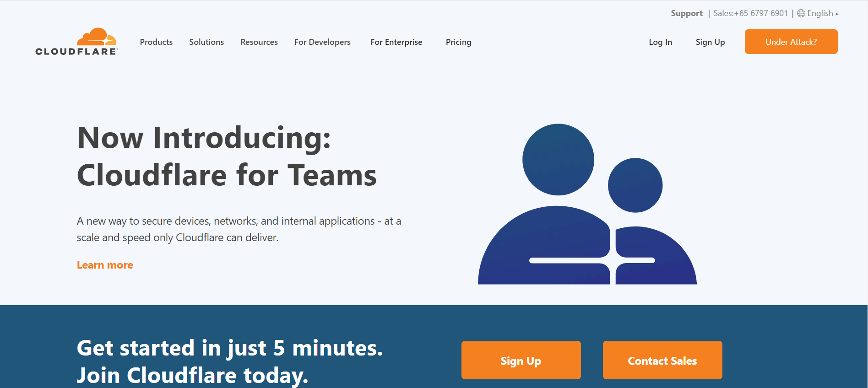The height and width of the screenshot is (388, 868).
Task: Click the globe language icon
Action: pyautogui.click(x=801, y=13)
